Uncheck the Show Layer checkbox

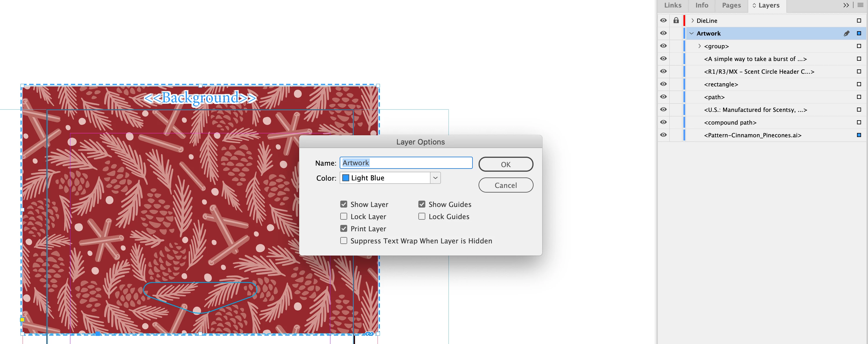click(x=343, y=204)
